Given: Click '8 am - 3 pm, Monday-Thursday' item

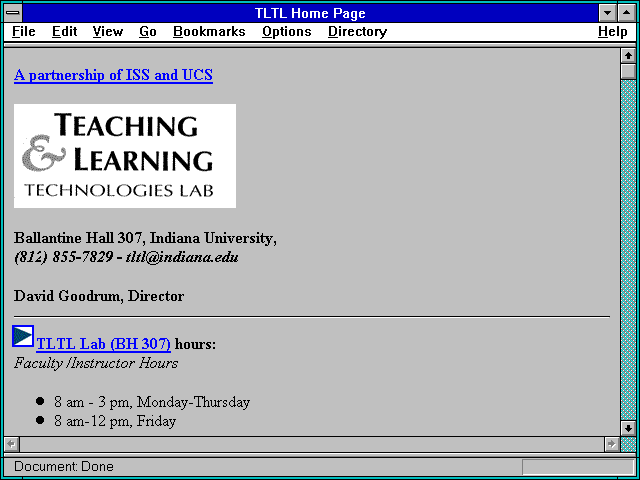Looking at the screenshot, I should (x=152, y=402).
